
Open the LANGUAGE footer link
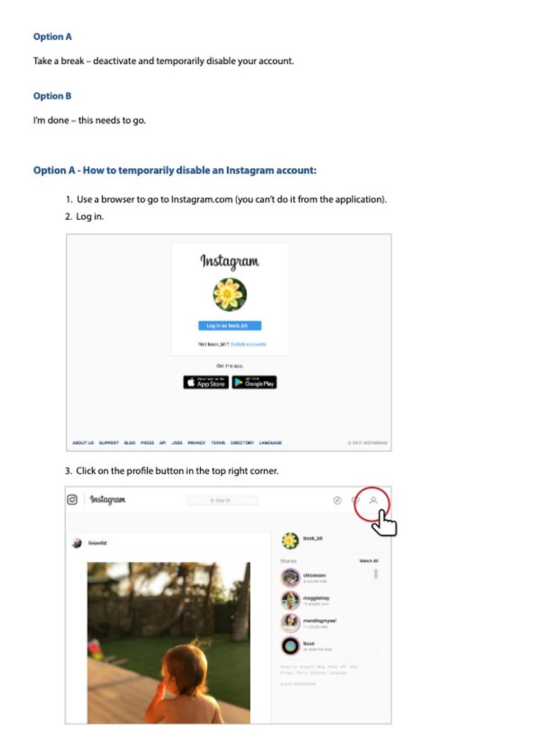271,443
